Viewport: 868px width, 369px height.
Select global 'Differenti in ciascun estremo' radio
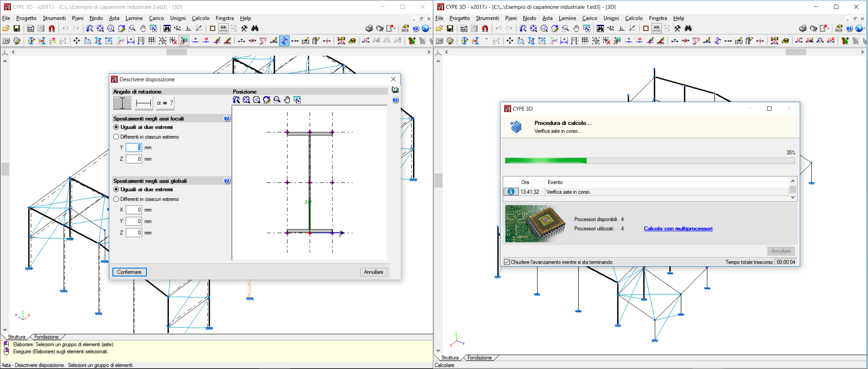[116, 199]
